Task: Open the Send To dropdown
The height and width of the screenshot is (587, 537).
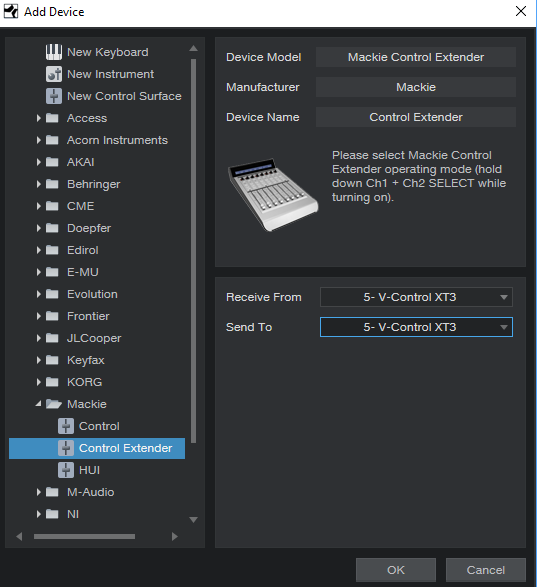Action: coord(416,327)
